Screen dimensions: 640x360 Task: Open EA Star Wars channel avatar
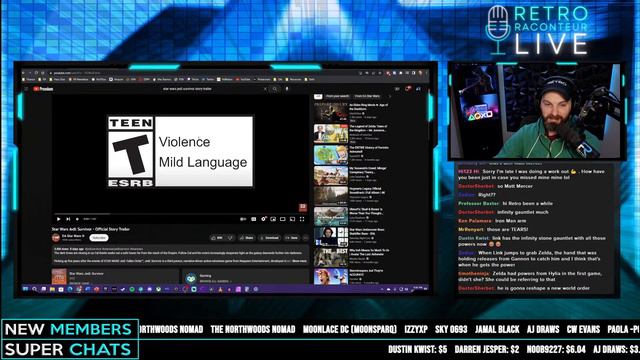56,238
